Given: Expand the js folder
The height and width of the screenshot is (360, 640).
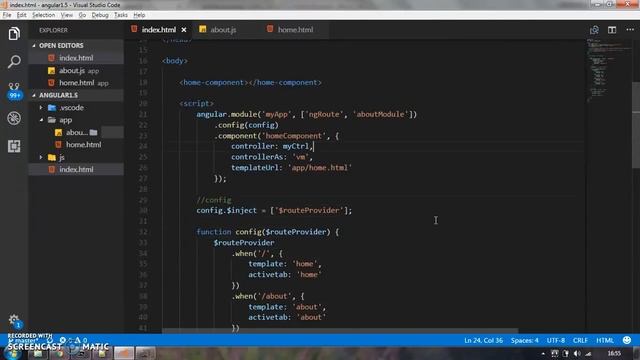Looking at the screenshot, I should click(41, 157).
